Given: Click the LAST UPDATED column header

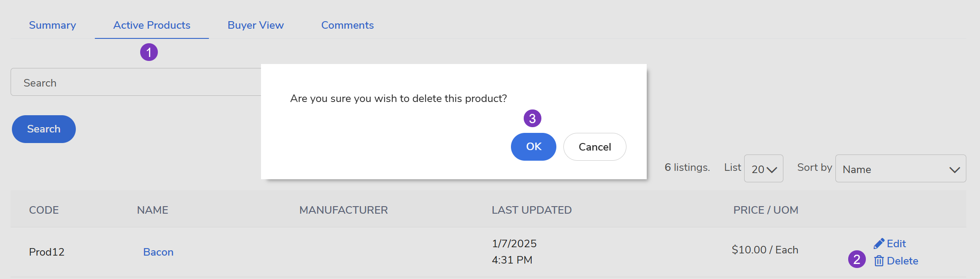Looking at the screenshot, I should [532, 210].
